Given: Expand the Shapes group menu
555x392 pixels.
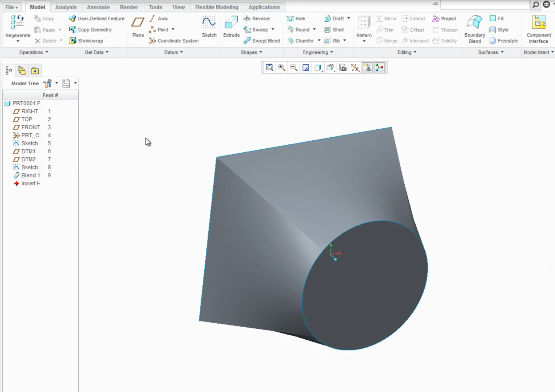Looking at the screenshot, I should [x=252, y=52].
